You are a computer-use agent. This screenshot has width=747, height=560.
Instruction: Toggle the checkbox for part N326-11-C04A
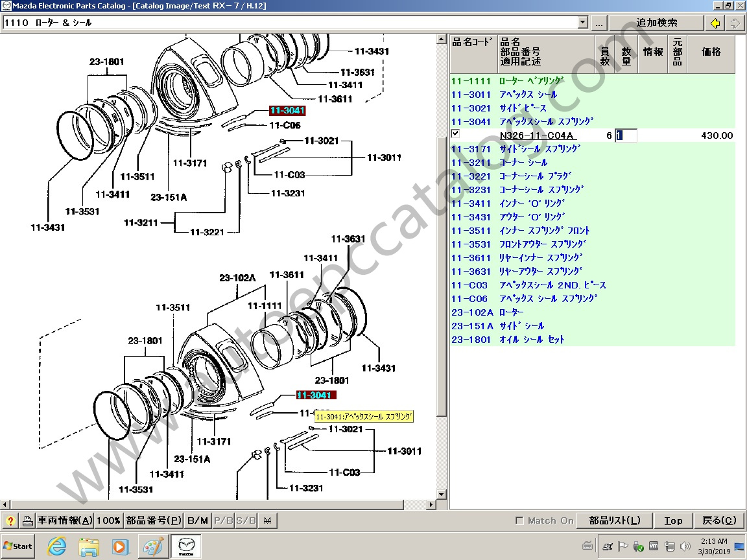tap(455, 134)
